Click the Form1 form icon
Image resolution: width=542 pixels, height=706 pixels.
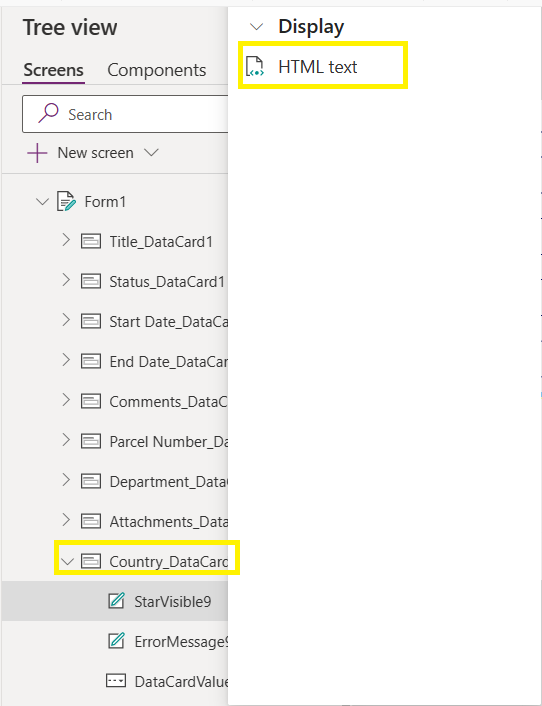tap(66, 201)
